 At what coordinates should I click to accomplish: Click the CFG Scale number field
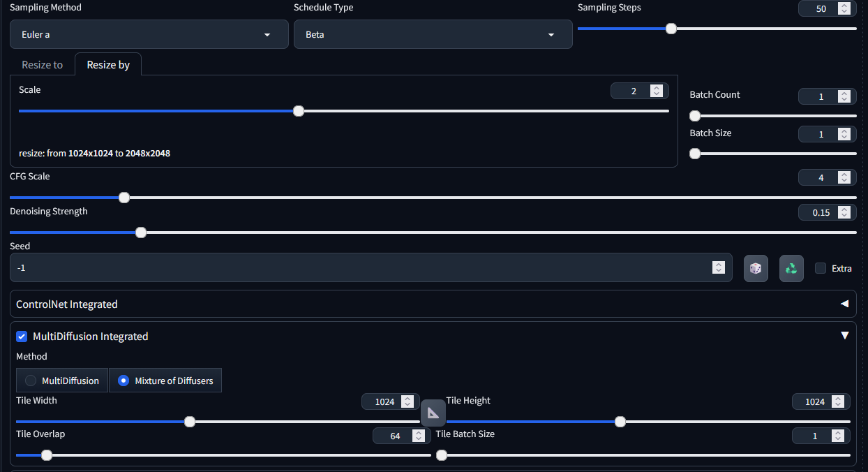(x=827, y=177)
